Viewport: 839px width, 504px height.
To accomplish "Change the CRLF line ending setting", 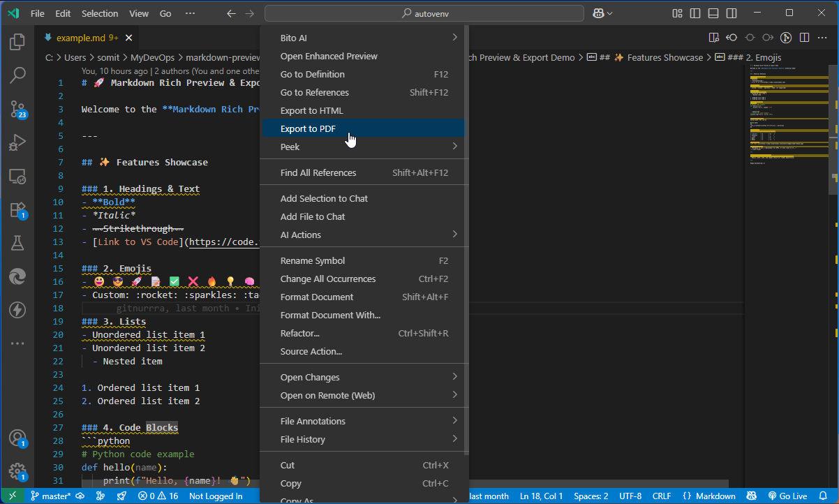I will pos(662,496).
